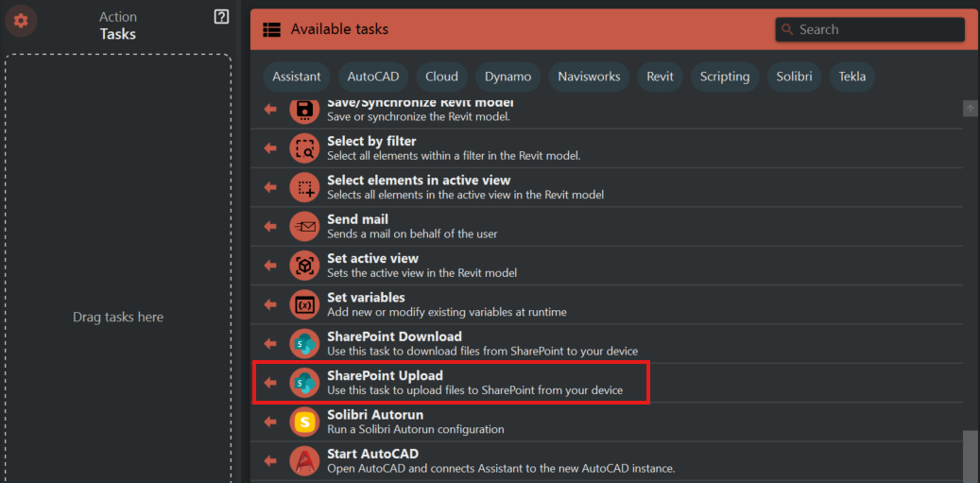This screenshot has height=483, width=980.
Task: Click the Select elements in active view icon
Action: [304, 187]
